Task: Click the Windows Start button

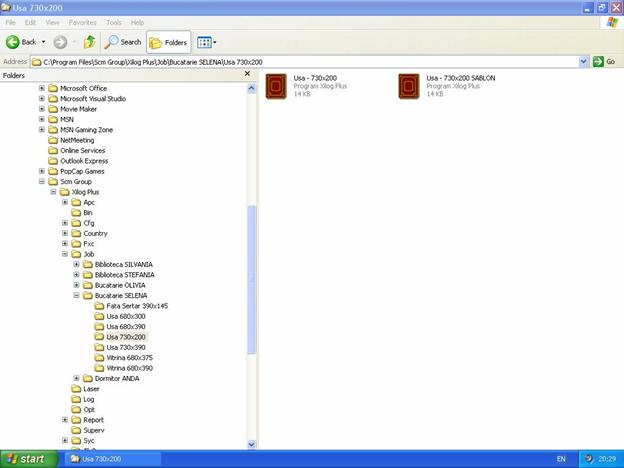Action: 26,459
